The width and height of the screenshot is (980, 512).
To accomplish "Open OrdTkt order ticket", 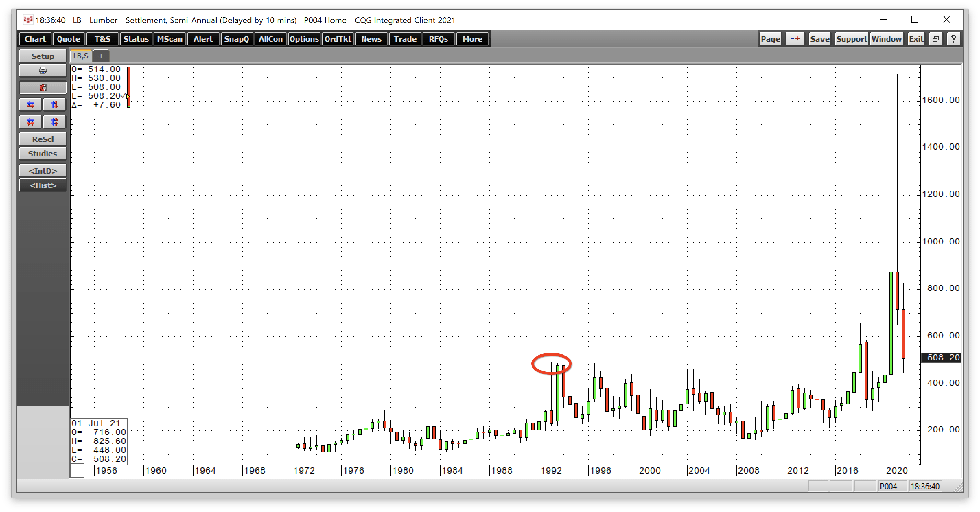I will tap(338, 39).
